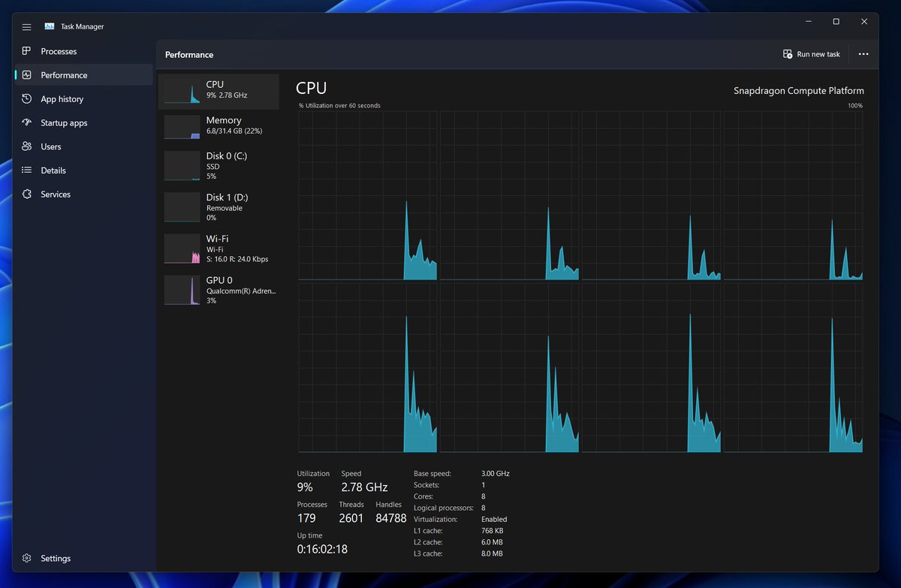Image resolution: width=901 pixels, height=588 pixels.
Task: Minimize the Task Manager window
Action: pos(808,22)
